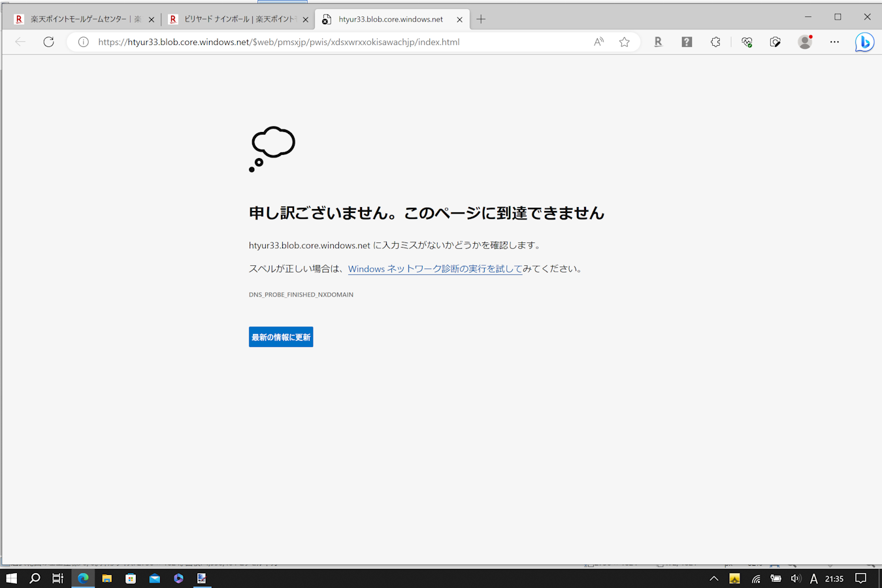Toggle the IME input mode indicator A

pyautogui.click(x=813, y=578)
